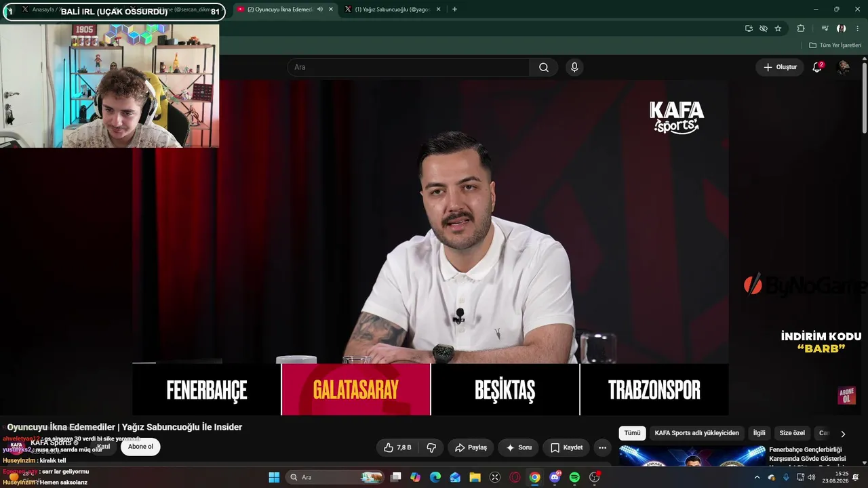
Task: Open the volume control in system tray
Action: (812, 477)
